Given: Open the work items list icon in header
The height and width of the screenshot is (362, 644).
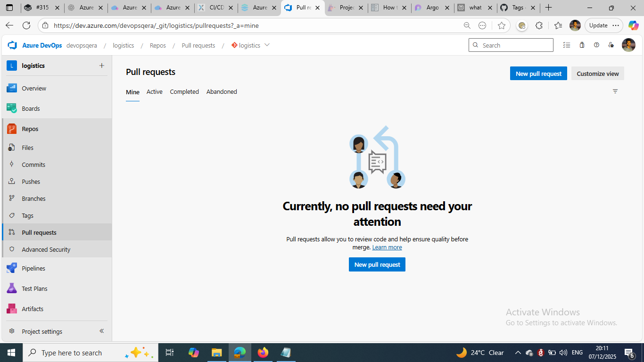Looking at the screenshot, I should point(567,45).
